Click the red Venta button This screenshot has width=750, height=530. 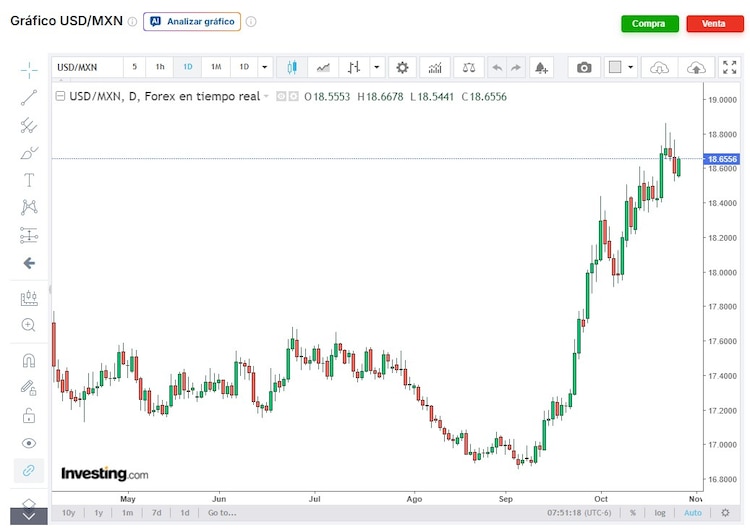point(715,23)
